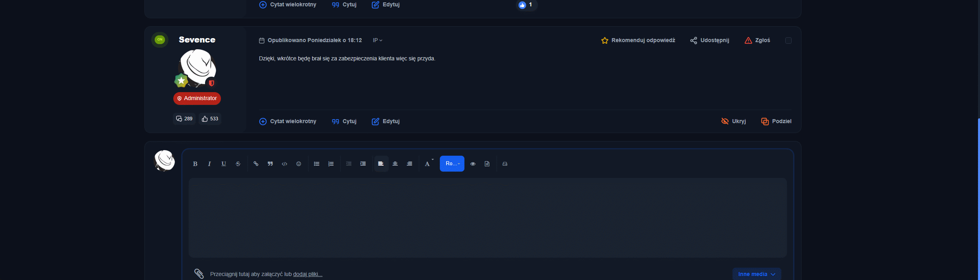Expand the IP dropdown next to the publish date
The height and width of the screenshot is (280, 980).
point(378,41)
